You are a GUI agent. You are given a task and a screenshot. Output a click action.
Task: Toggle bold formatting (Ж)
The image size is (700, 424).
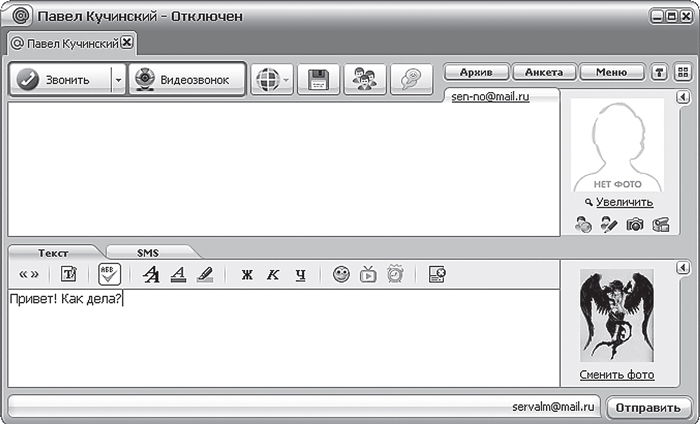tap(247, 275)
